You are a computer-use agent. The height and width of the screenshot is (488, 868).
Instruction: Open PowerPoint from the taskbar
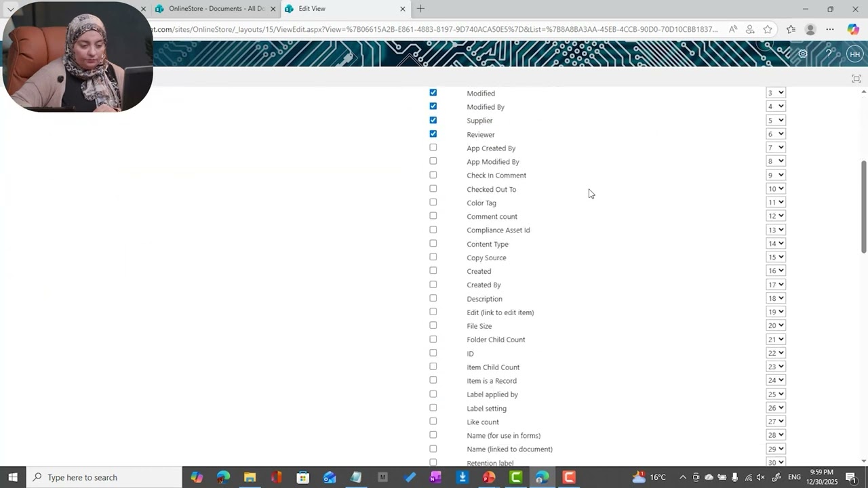[489, 477]
